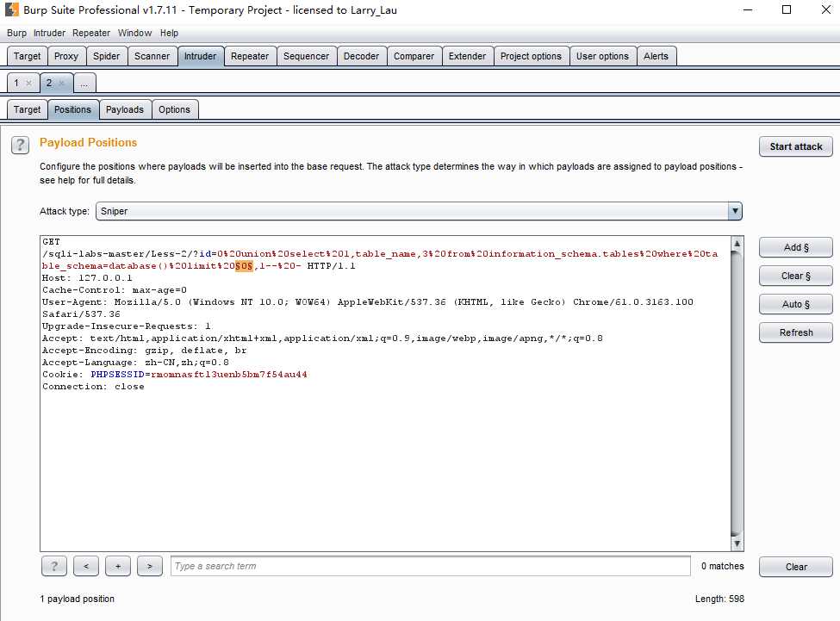Click scroll down arrow of request editor

coord(737,543)
